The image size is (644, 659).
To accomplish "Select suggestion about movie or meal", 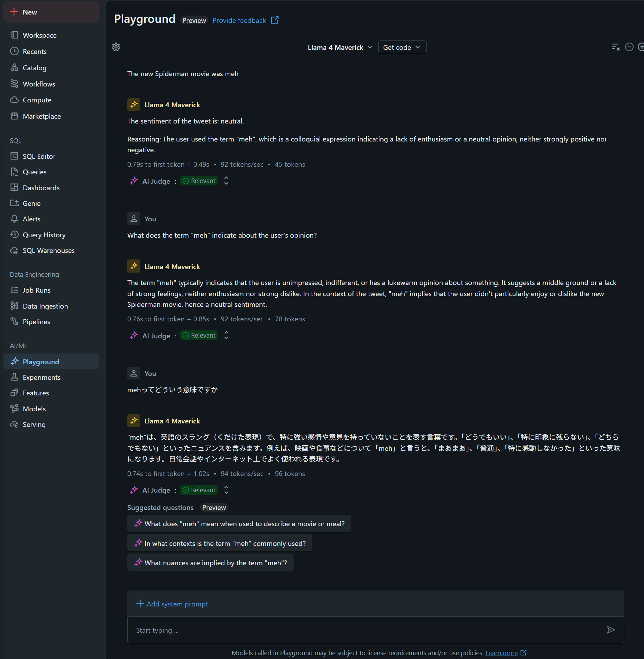I will [239, 523].
